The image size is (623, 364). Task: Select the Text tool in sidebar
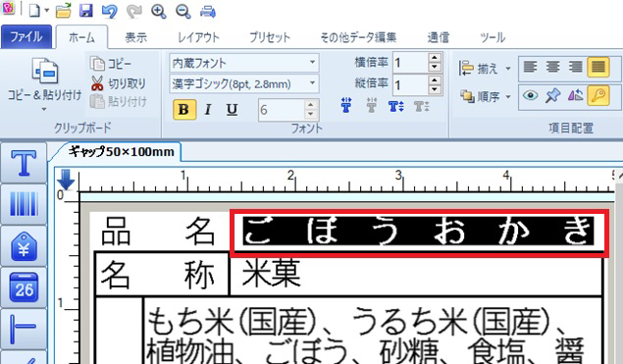[x=24, y=163]
